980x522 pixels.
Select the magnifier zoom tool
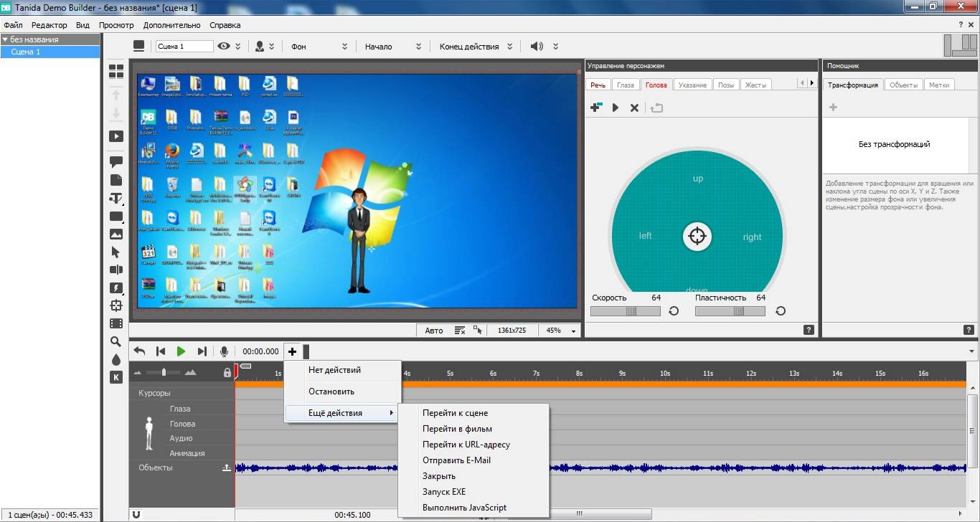116,342
